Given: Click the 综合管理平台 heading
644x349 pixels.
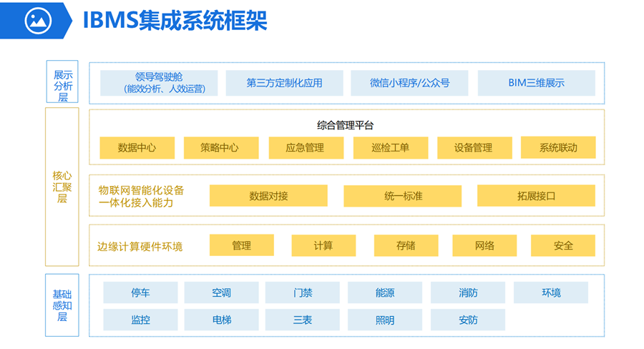Looking at the screenshot, I should pos(346,125).
